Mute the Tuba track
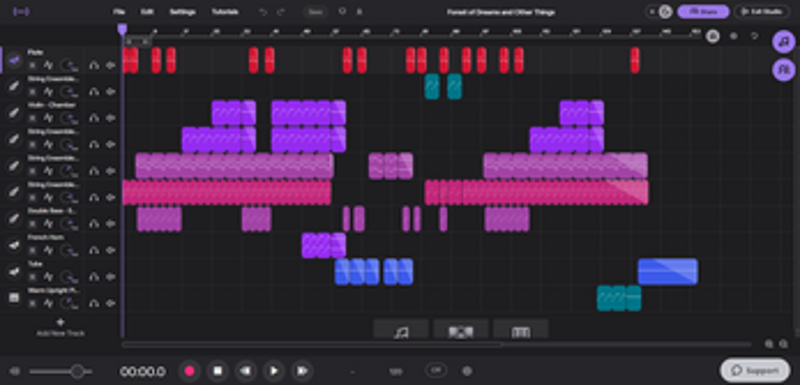Image resolution: width=800 pixels, height=385 pixels. [x=111, y=277]
